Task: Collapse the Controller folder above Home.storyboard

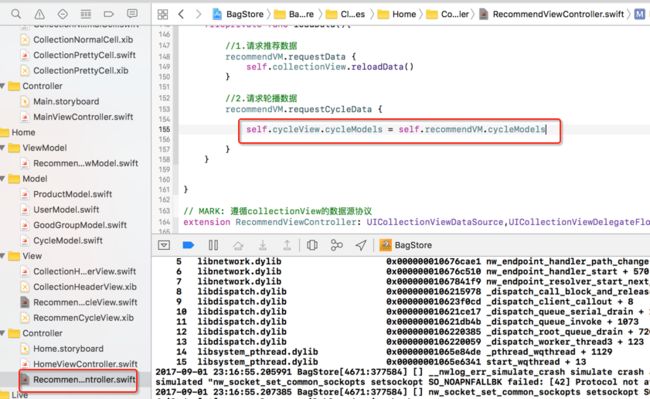Action: coord(3,333)
